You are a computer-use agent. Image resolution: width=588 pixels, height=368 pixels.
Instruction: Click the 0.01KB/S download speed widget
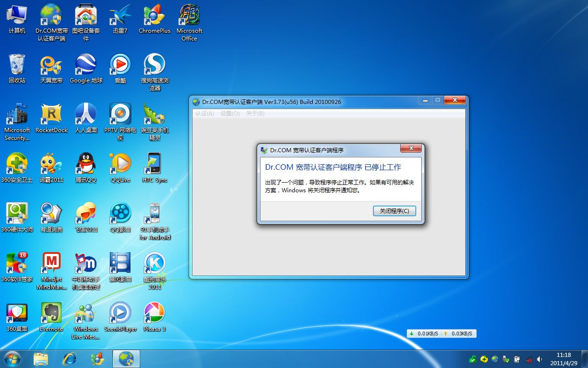coord(424,333)
